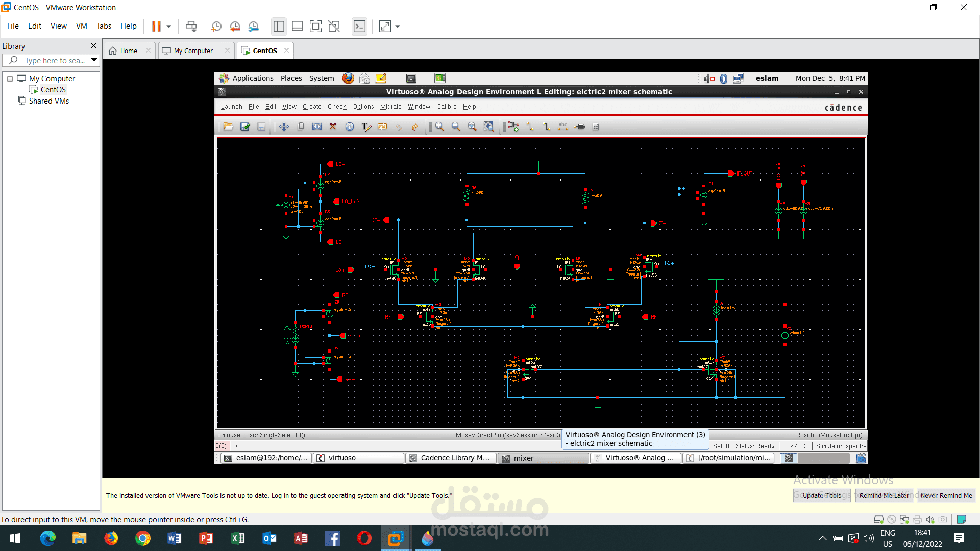The width and height of the screenshot is (980, 551).
Task: Select the Text edit tool icon
Action: (366, 127)
